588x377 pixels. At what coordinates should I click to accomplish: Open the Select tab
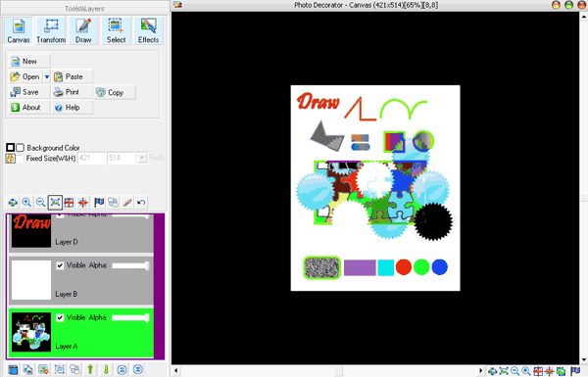coord(116,30)
